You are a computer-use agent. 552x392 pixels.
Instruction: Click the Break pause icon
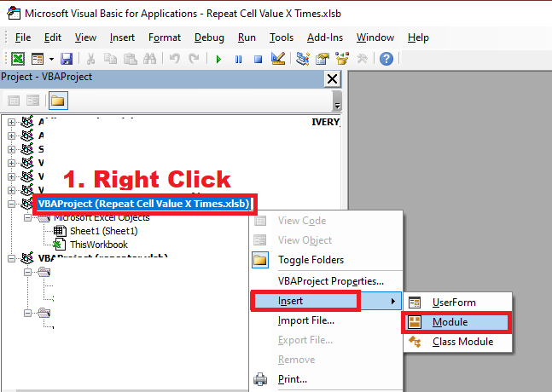pos(238,59)
